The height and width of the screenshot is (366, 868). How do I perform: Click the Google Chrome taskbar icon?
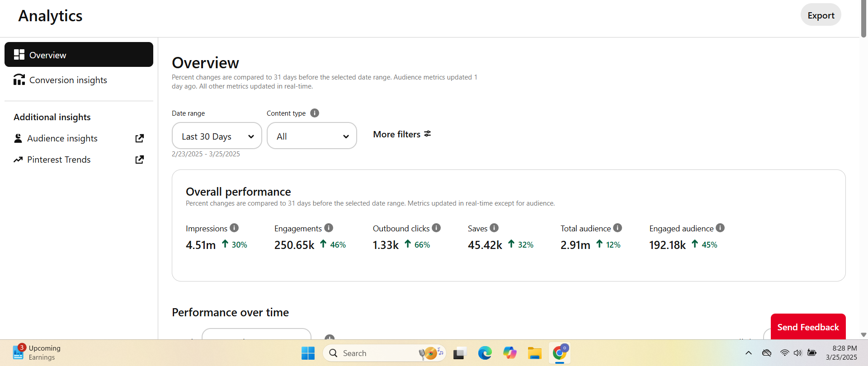pos(560,353)
